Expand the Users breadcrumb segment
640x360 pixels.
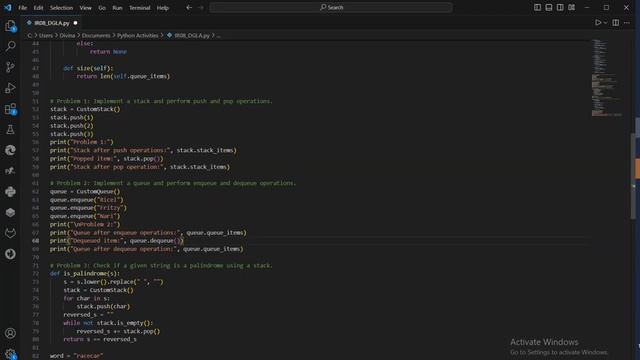(46, 36)
